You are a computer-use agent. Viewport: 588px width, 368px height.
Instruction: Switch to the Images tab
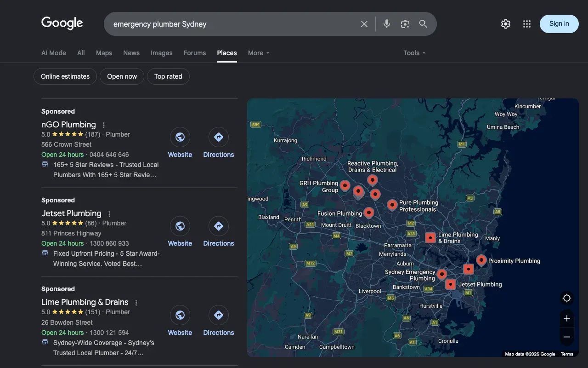point(162,53)
